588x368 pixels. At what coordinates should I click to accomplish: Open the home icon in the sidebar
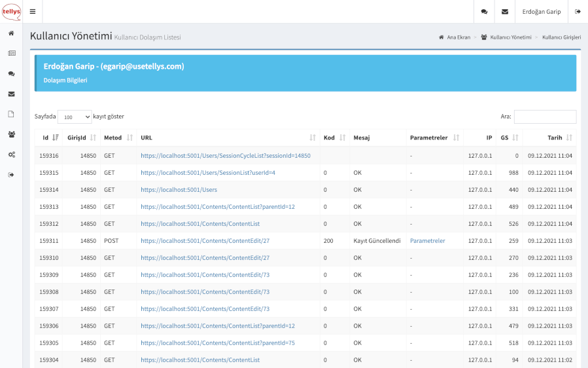[x=11, y=33]
